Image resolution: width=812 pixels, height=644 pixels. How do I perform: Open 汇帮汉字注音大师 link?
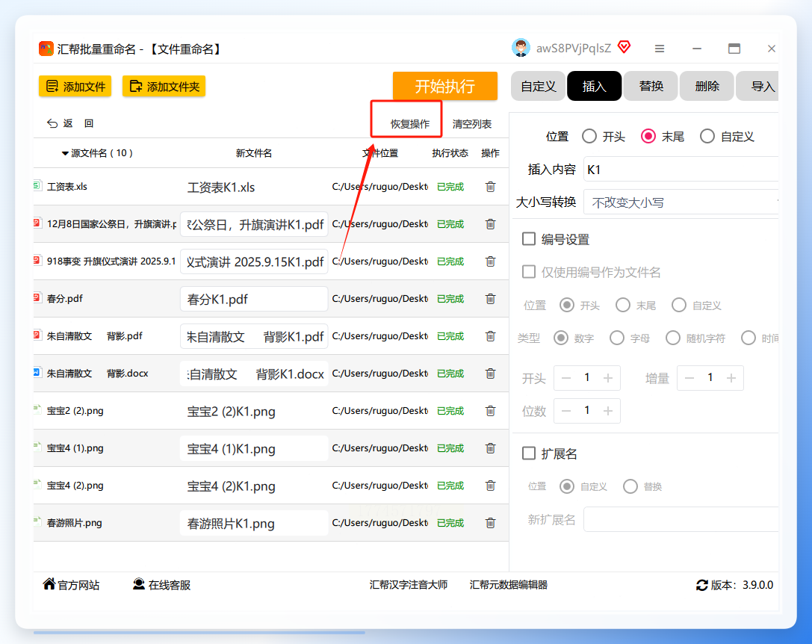pos(409,585)
